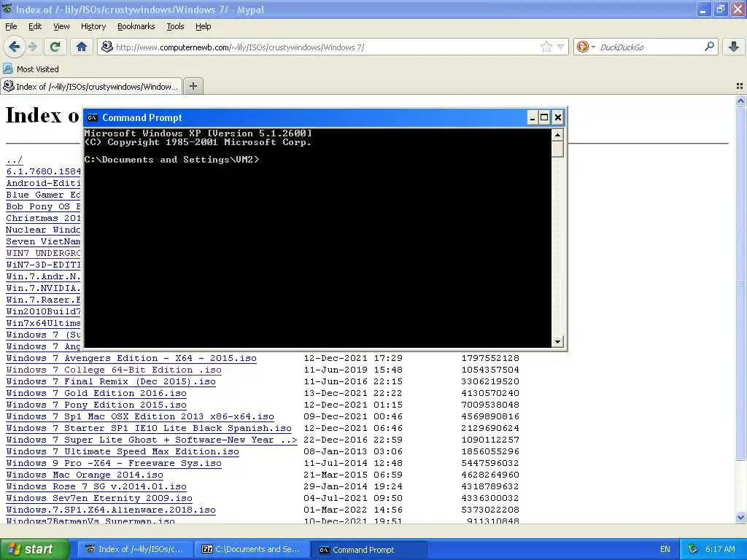This screenshot has height=560, width=747.
Task: Open the History menu
Action: point(93,26)
